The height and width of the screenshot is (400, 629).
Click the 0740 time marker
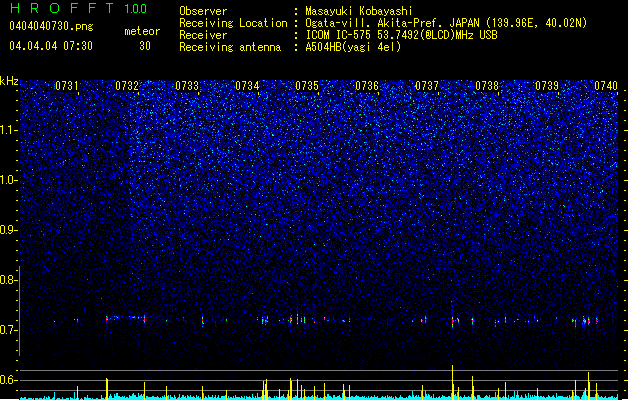pos(606,86)
